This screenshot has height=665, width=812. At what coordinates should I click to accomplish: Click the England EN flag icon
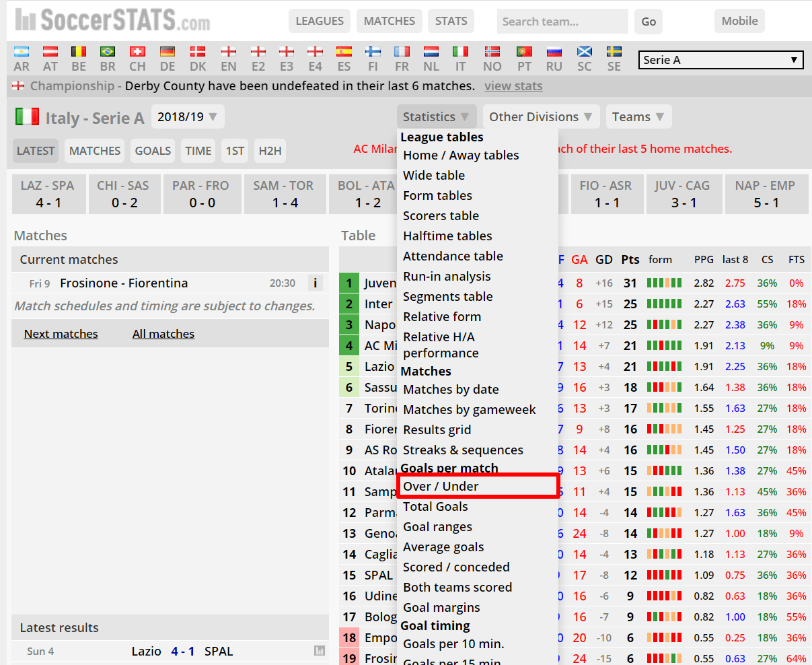(x=229, y=51)
